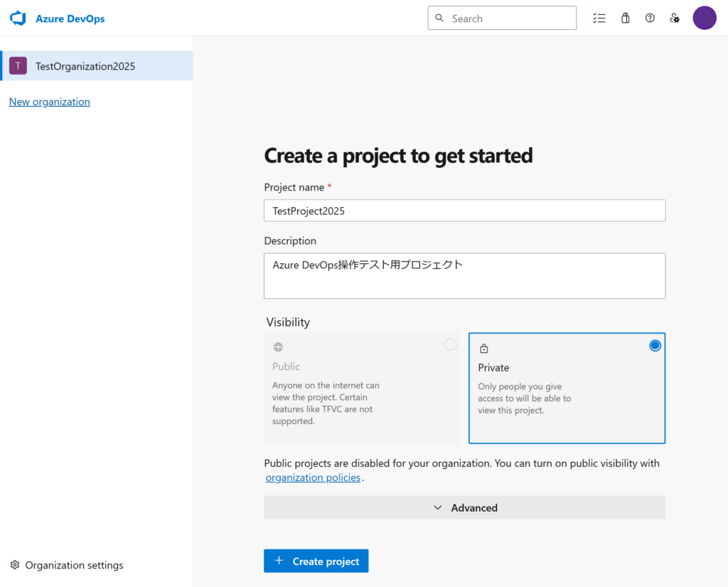Click into the Description text area
728x587 pixels.
tap(464, 276)
